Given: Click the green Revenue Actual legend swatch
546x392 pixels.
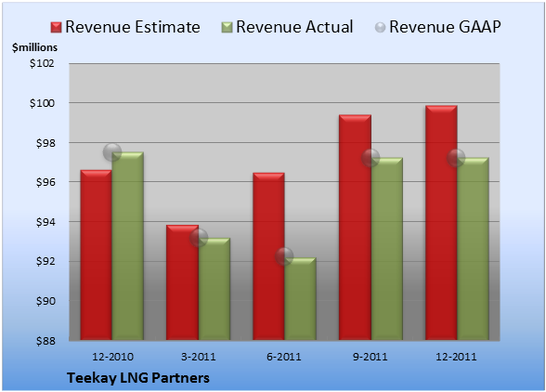Looking at the screenshot, I should pos(227,28).
